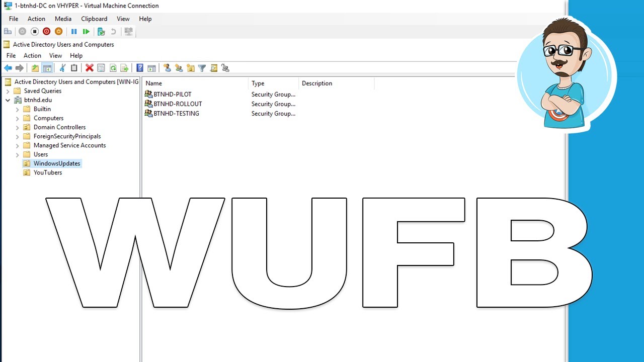Create a new organizational unit icon
Viewport: 644px width, 362px height.
coord(190,68)
